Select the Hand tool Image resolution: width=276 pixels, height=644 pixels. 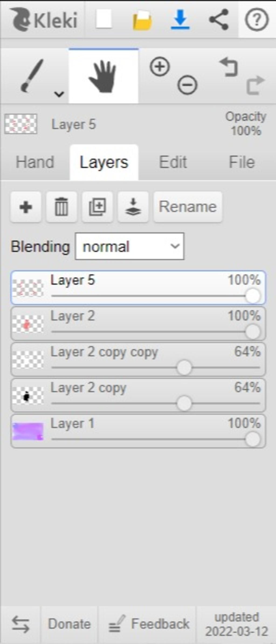(x=103, y=76)
